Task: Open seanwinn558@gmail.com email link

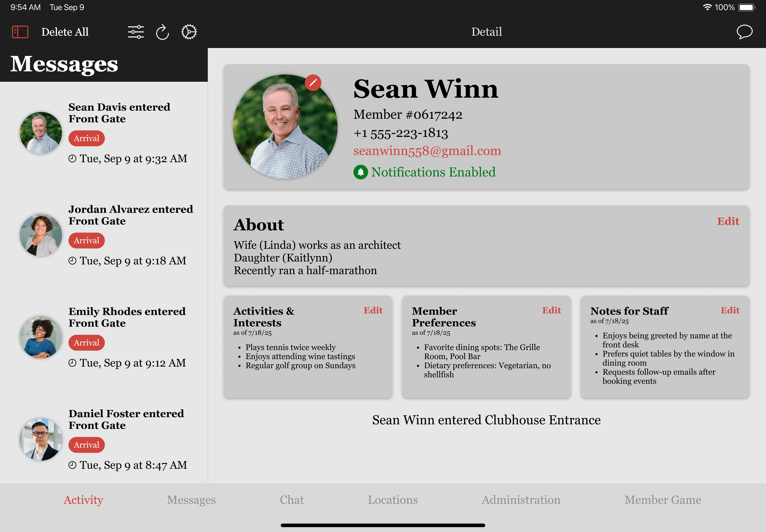Action: 427,151
